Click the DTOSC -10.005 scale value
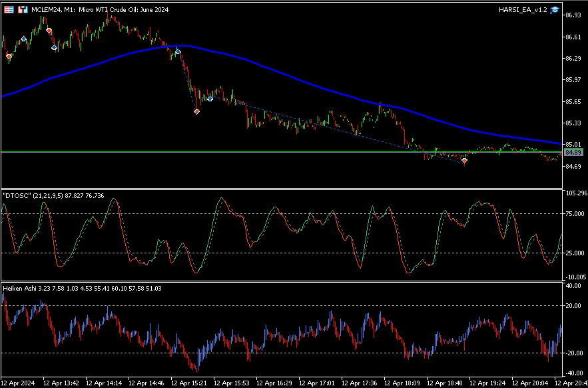This screenshot has height=388, width=588. (575, 277)
